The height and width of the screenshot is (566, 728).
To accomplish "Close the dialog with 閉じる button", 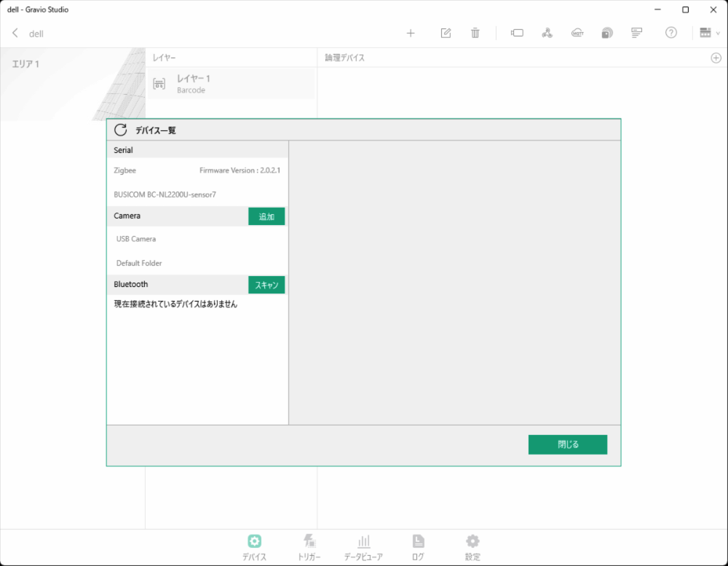I will click(568, 444).
